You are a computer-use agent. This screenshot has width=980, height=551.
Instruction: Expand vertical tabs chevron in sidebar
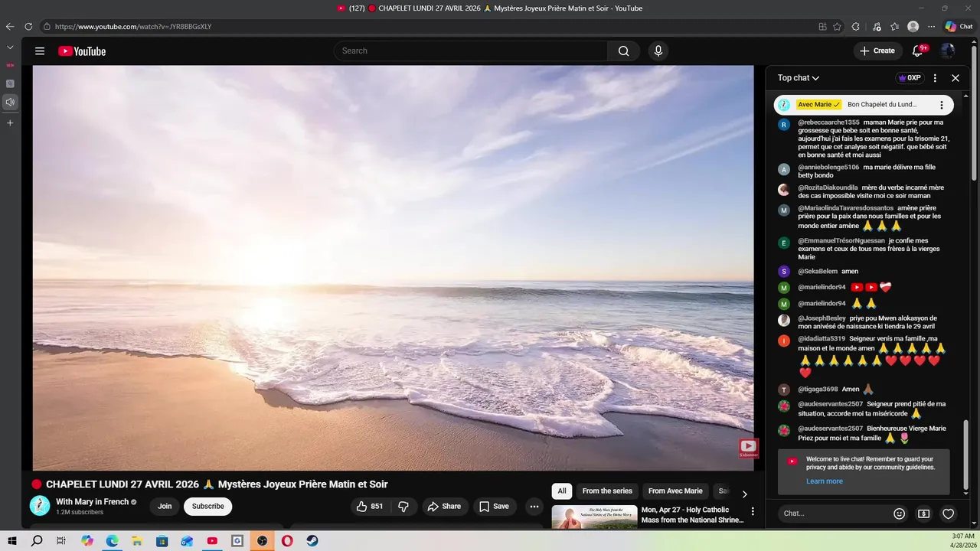[10, 47]
